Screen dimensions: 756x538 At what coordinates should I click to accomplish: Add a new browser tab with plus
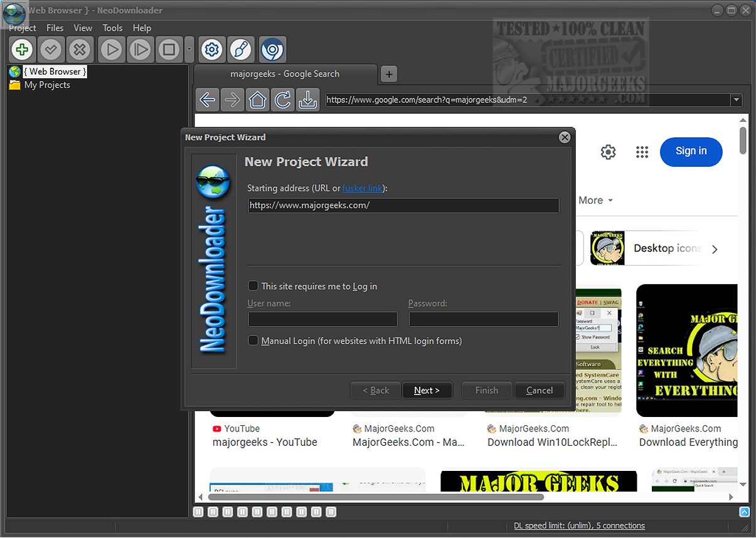pyautogui.click(x=389, y=75)
